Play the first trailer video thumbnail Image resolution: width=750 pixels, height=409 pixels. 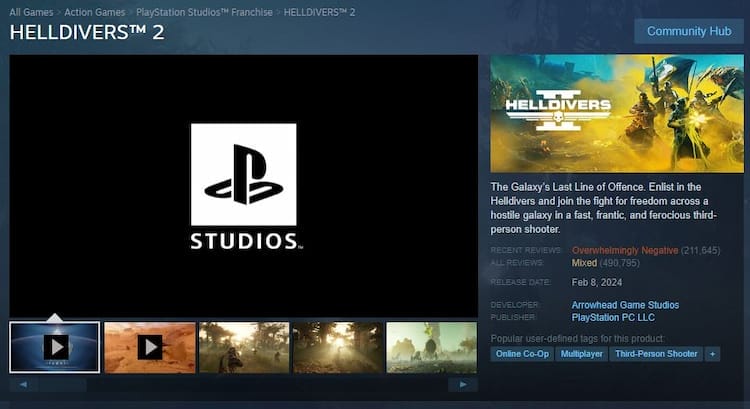[x=54, y=347]
